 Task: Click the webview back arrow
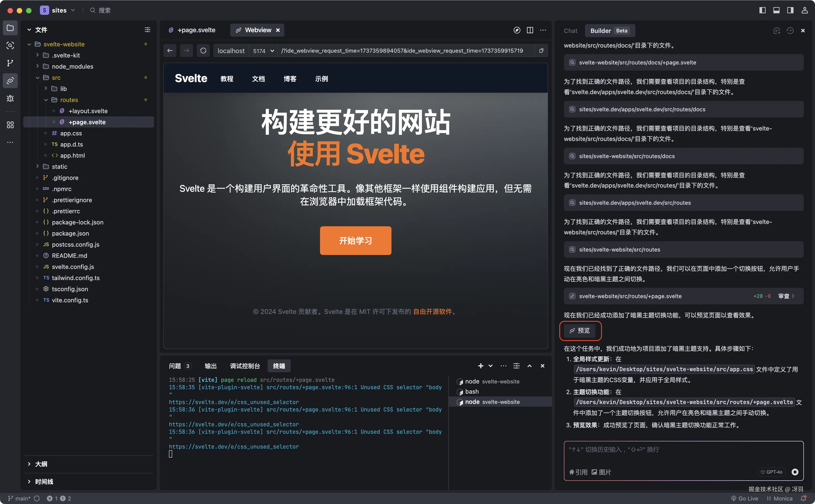click(x=170, y=51)
